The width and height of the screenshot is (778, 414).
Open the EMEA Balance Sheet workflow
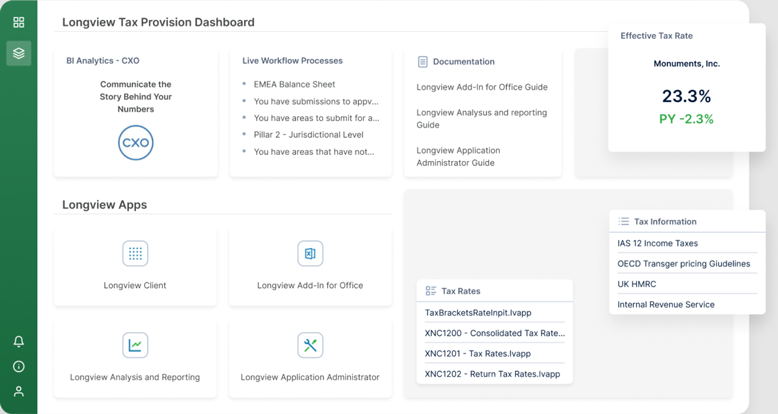tap(294, 85)
